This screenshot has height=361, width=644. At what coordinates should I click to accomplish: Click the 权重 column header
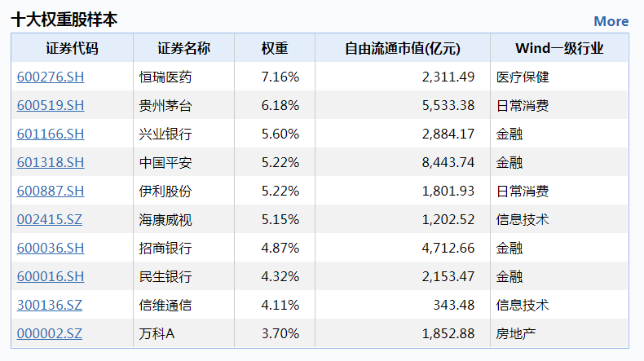[x=275, y=48]
